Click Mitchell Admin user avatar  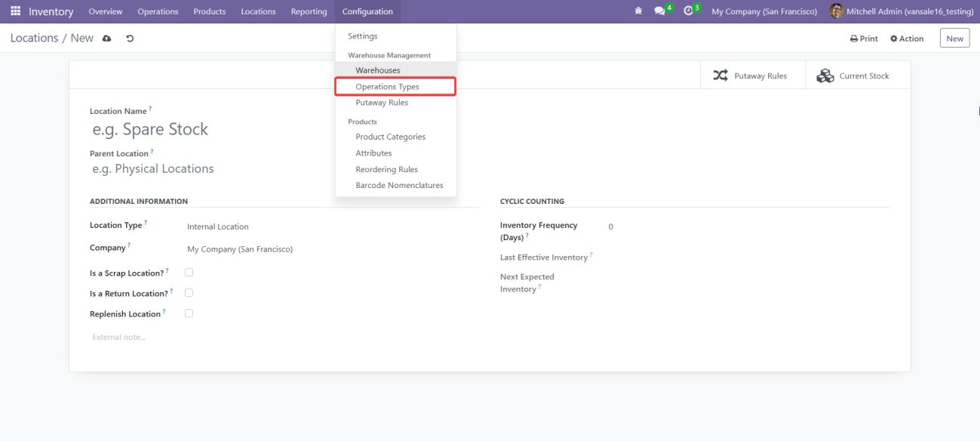tap(836, 11)
